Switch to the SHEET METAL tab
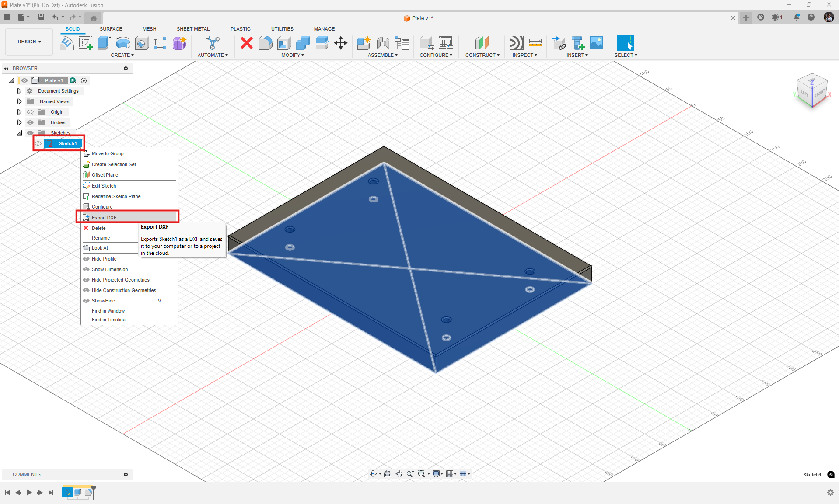The image size is (839, 504). [193, 29]
